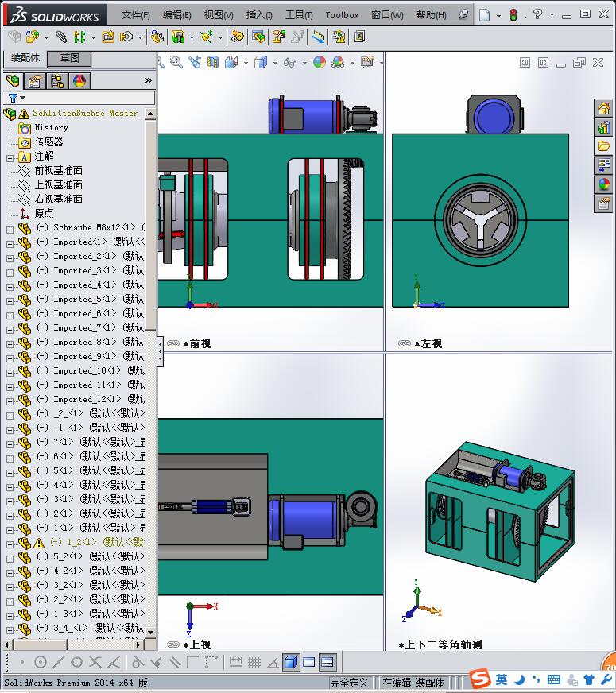The width and height of the screenshot is (616, 693).
Task: Click the 完全定义 status bar field
Action: pyautogui.click(x=349, y=683)
